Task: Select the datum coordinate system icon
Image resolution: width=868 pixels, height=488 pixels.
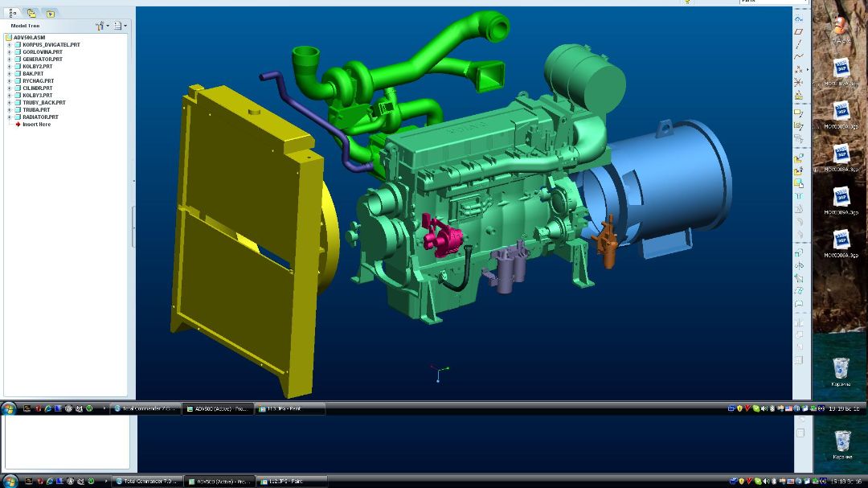Action: (x=799, y=82)
